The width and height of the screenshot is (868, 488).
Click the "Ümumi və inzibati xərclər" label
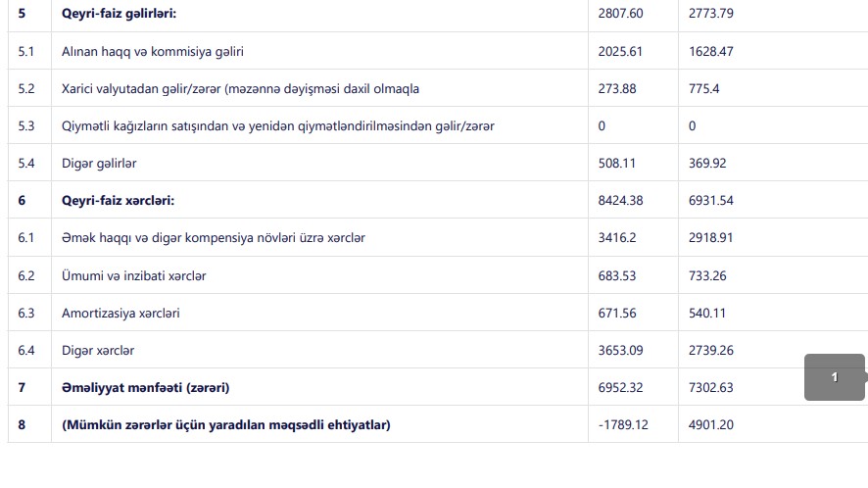coord(133,275)
